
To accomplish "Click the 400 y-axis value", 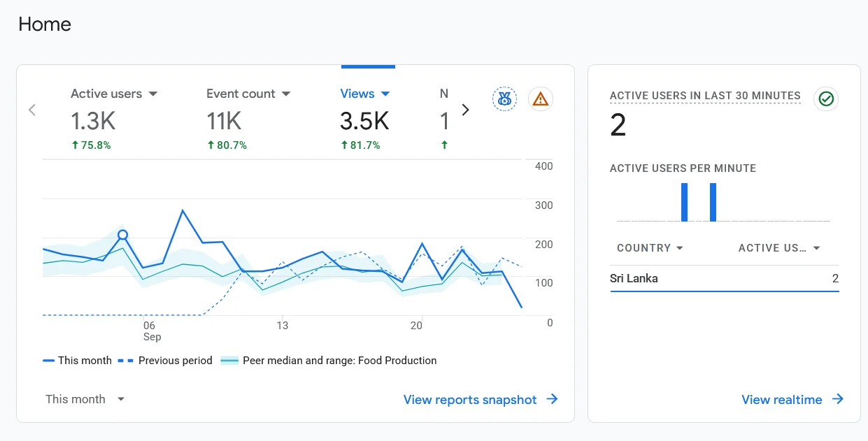I will (543, 166).
